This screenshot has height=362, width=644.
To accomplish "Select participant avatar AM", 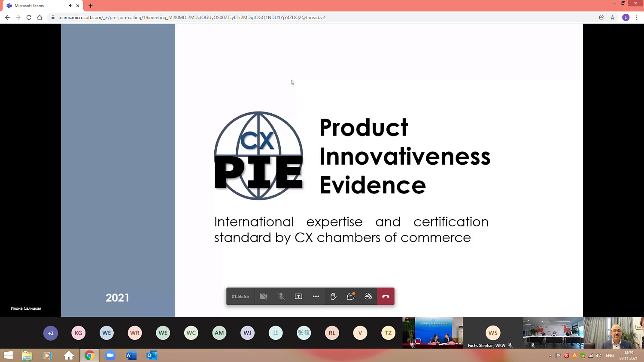I will 219,333.
